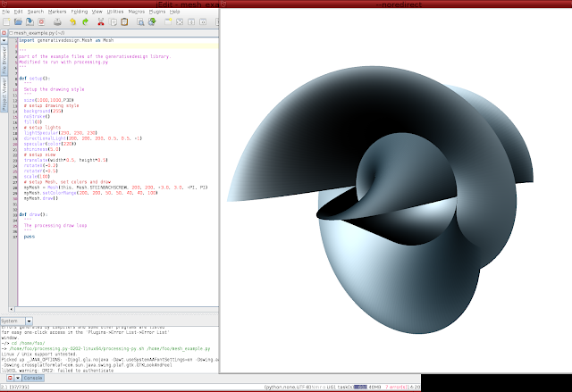This screenshot has height=392, width=572.
Task: Open the Folding menu
Action: tap(80, 12)
